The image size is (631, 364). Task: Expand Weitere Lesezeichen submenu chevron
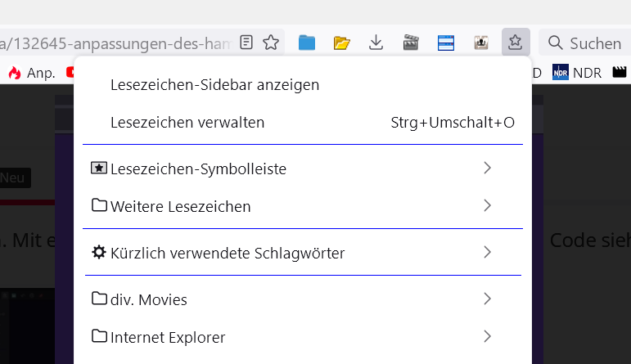(x=487, y=206)
